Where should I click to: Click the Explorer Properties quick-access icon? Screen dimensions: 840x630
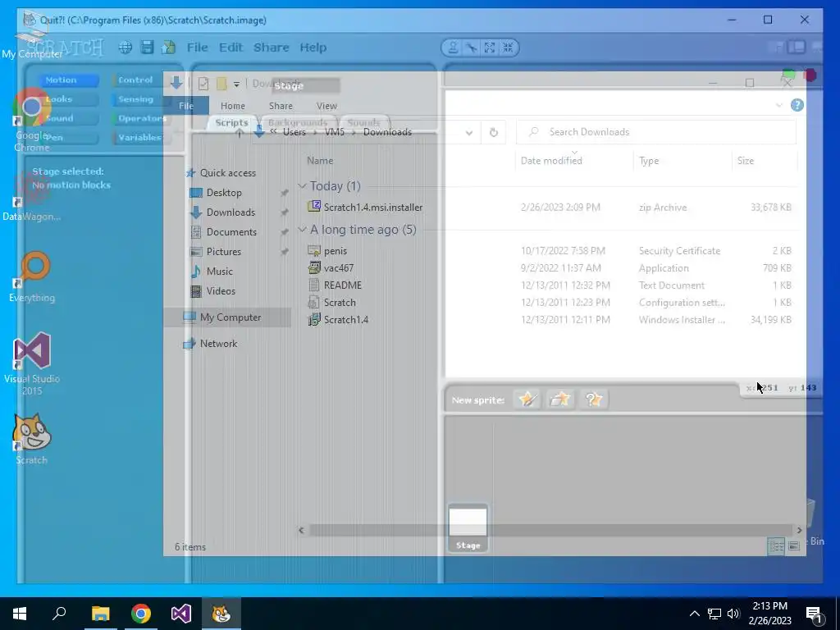pos(203,84)
